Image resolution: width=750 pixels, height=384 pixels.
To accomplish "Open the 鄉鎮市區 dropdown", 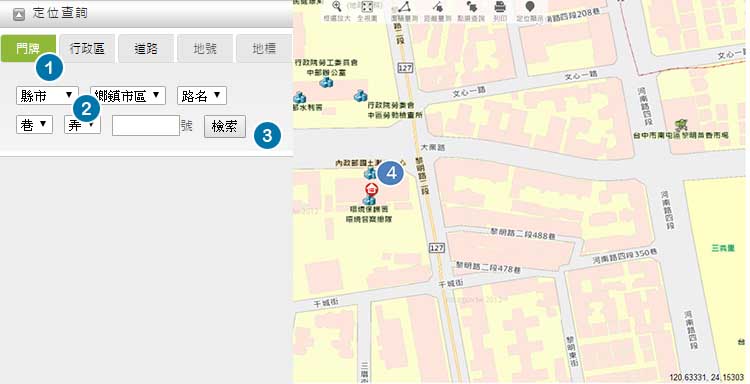I will (x=128, y=96).
